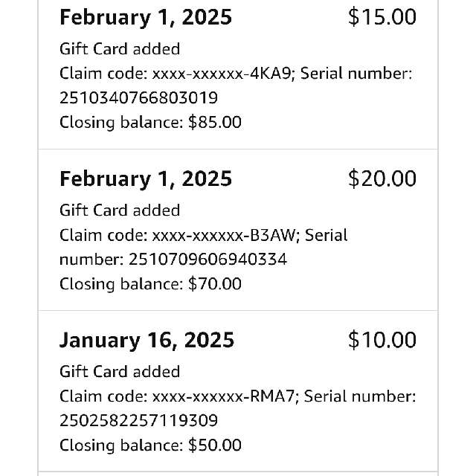
Task: Click the $15.00 gift card amount
Action: 382,17
